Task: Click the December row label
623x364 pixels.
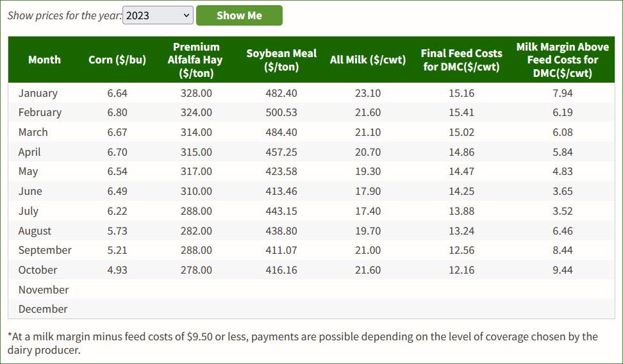Action: [x=43, y=309]
